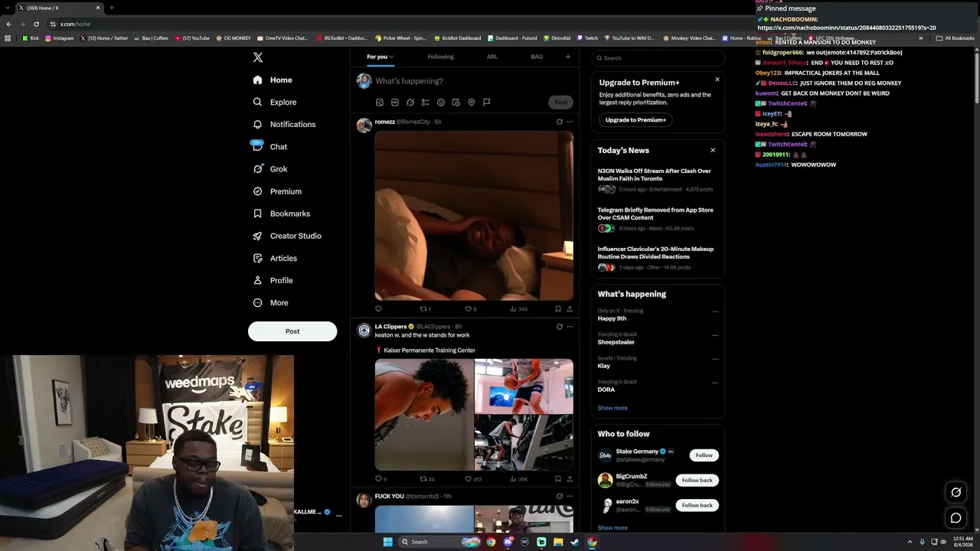Go to Profile in the sidebar

pyautogui.click(x=273, y=280)
